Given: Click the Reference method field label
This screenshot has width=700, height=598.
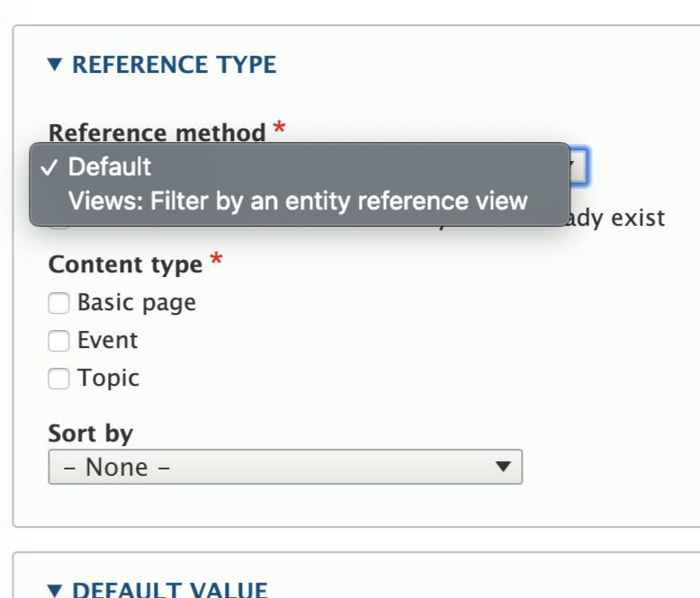Looking at the screenshot, I should coord(157,132).
